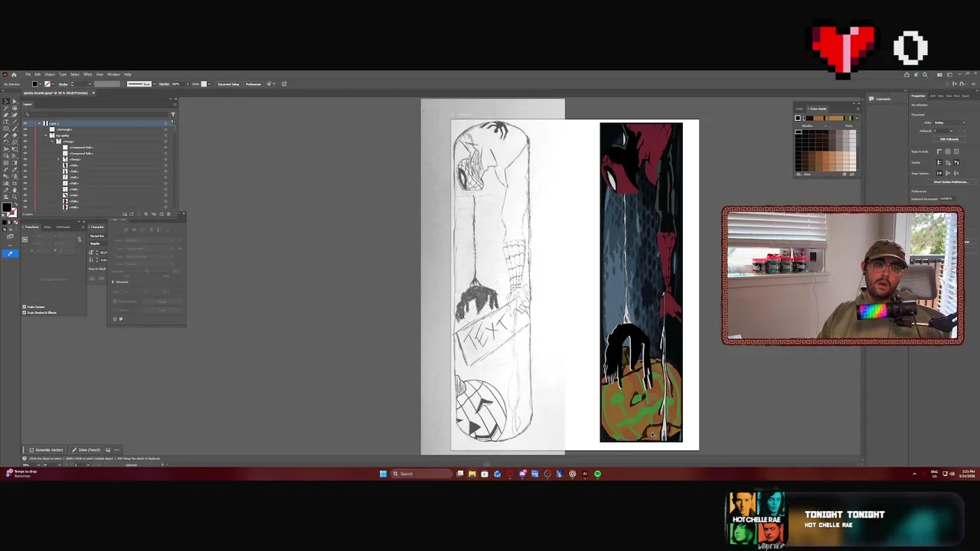Image resolution: width=980 pixels, height=551 pixels.
Task: Open the Artboard number dropdown in Properties
Action: point(951,131)
